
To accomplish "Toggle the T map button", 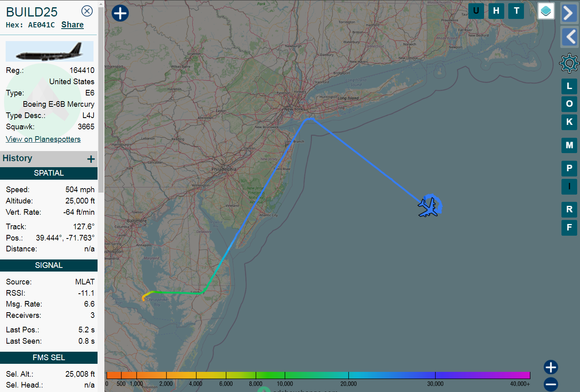I will [x=516, y=11].
